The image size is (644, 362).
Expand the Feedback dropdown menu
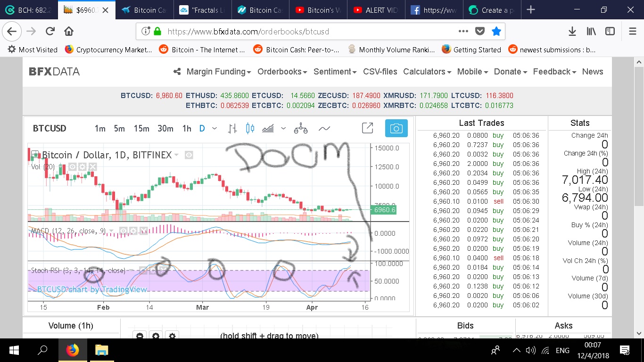[x=554, y=72]
